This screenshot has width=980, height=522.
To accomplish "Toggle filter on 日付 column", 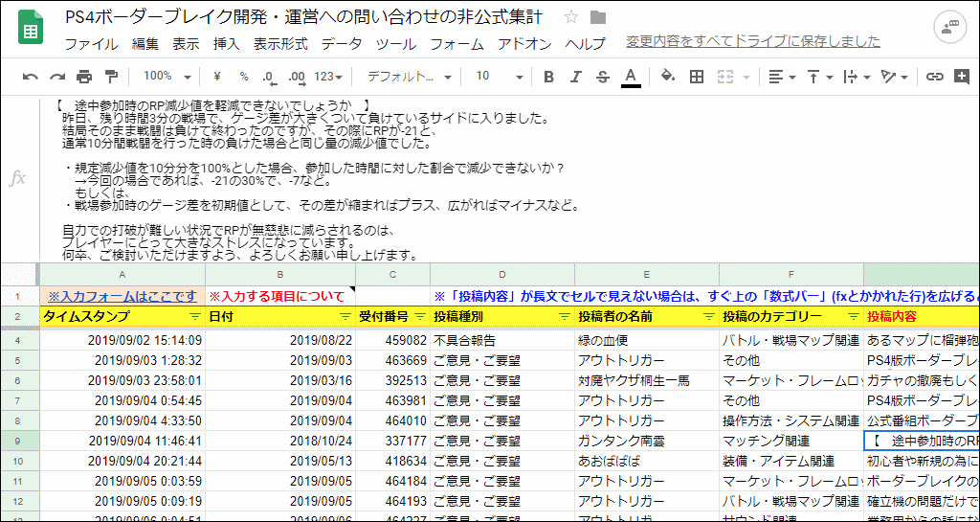I will click(345, 317).
